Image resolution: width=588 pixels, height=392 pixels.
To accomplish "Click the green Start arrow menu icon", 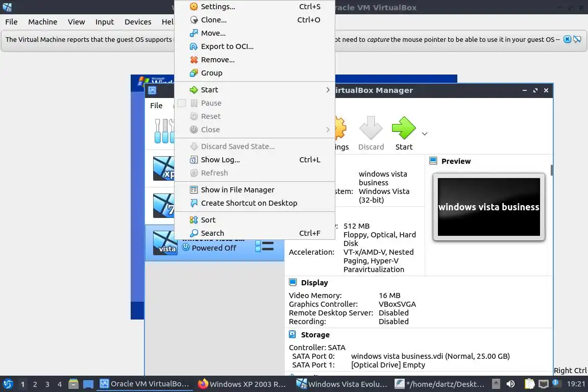I will click(193, 90).
